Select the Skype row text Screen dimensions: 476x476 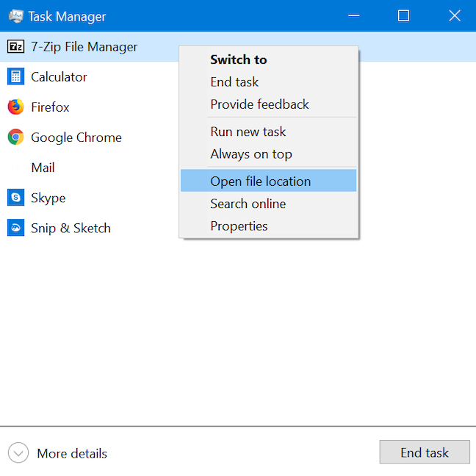[x=48, y=198]
